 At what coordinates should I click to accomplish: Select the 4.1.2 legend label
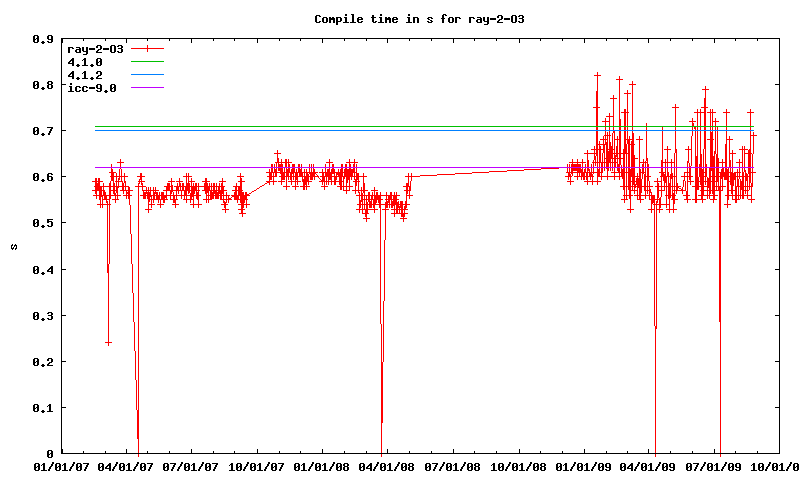click(85, 75)
